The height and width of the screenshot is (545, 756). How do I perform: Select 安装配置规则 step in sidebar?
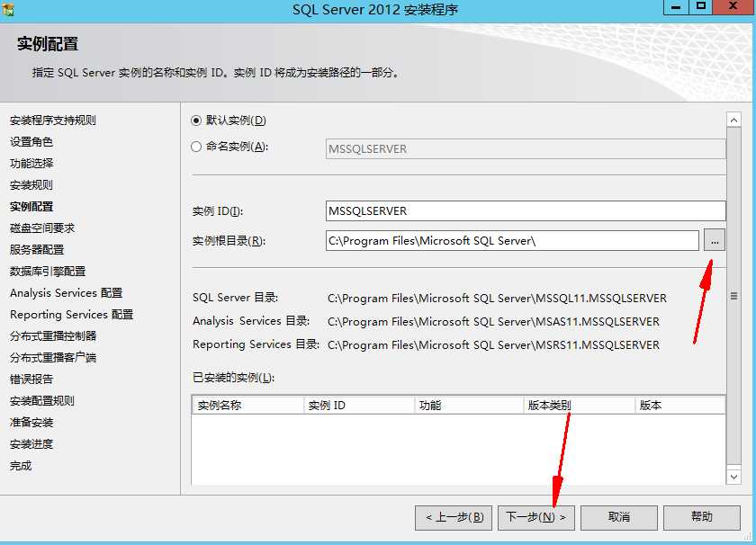[42, 401]
